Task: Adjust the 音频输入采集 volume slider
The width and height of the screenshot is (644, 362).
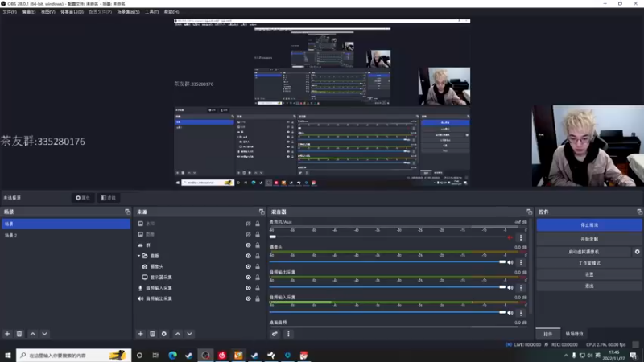Action: (x=387, y=312)
